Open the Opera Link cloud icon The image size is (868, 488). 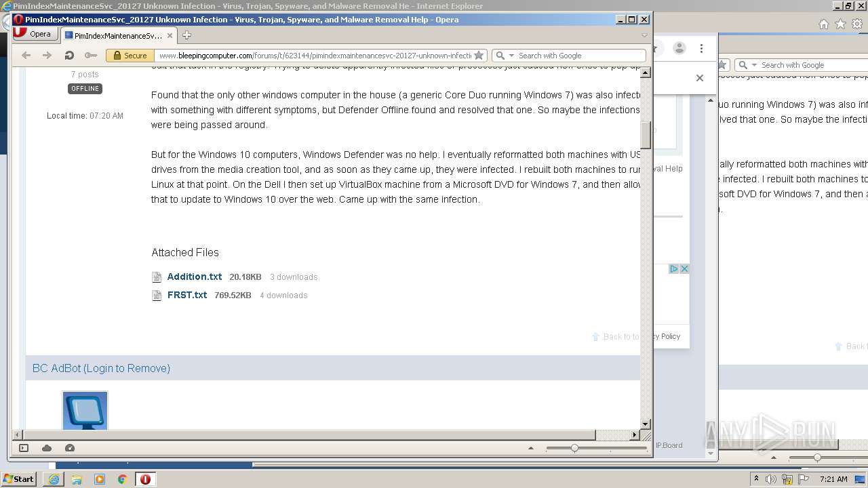pos(47,448)
